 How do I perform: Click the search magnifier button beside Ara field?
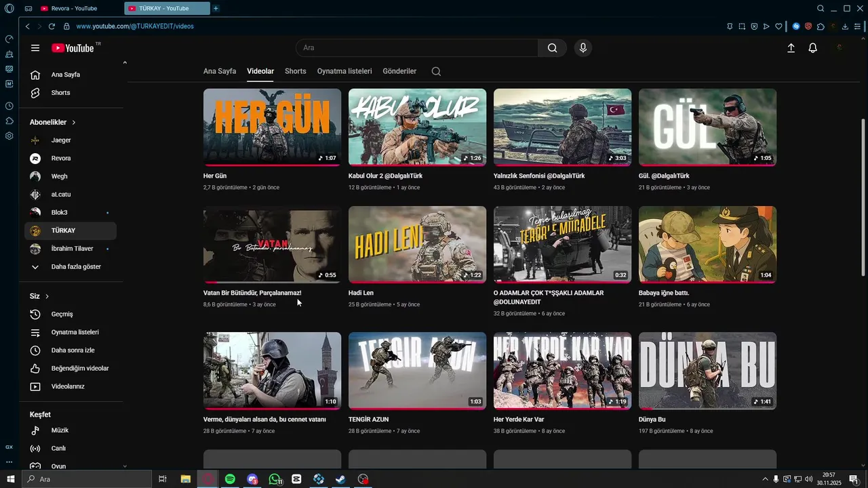click(x=552, y=48)
